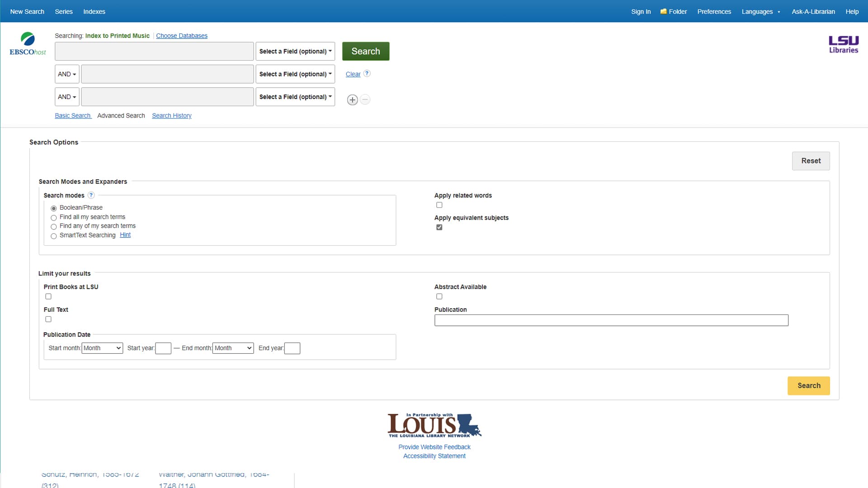Expand the Languages menu
Image resolution: width=868 pixels, height=488 pixels.
coord(761,11)
